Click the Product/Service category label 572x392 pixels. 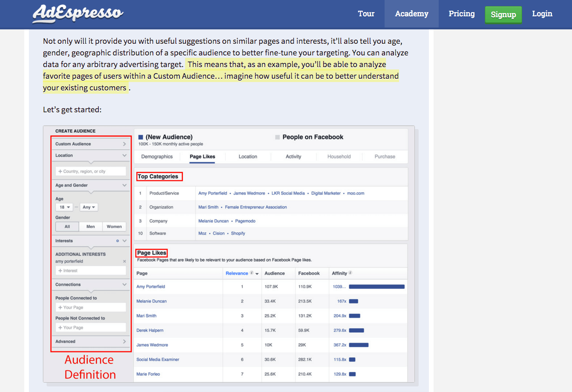click(164, 193)
